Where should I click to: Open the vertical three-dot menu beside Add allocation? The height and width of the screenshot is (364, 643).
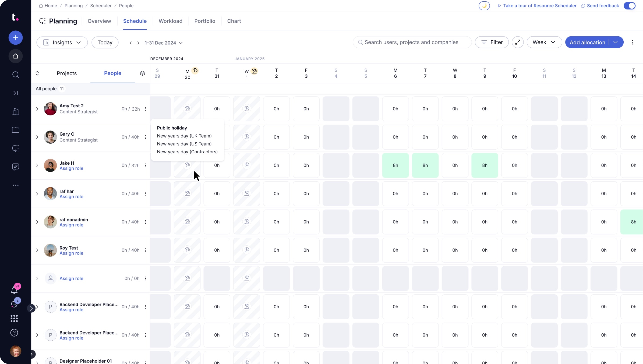point(632,42)
